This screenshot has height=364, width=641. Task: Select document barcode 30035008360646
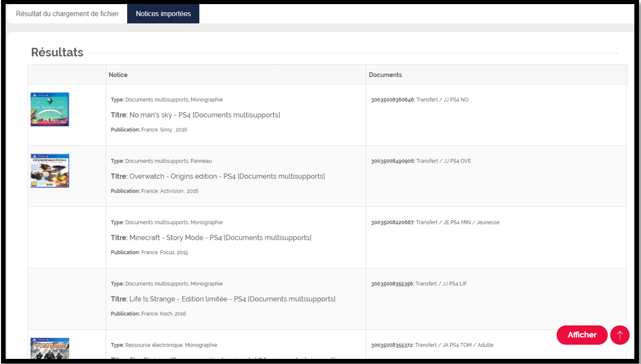click(x=392, y=100)
